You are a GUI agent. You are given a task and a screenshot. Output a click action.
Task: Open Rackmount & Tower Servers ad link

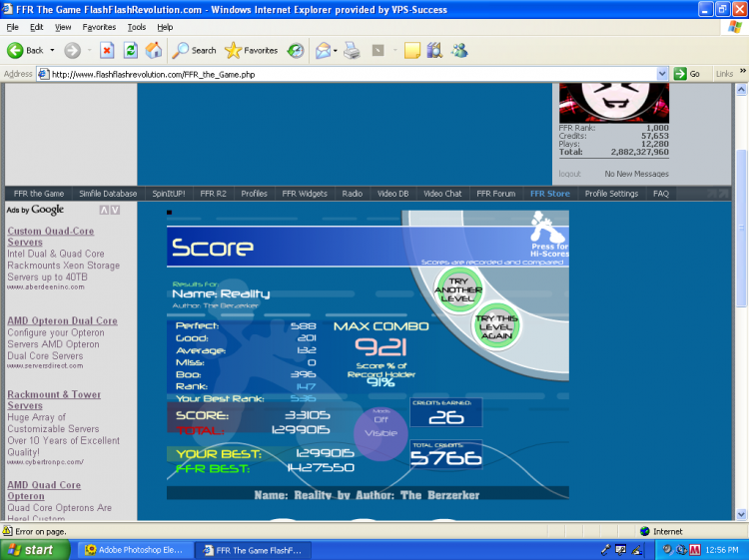(54, 399)
